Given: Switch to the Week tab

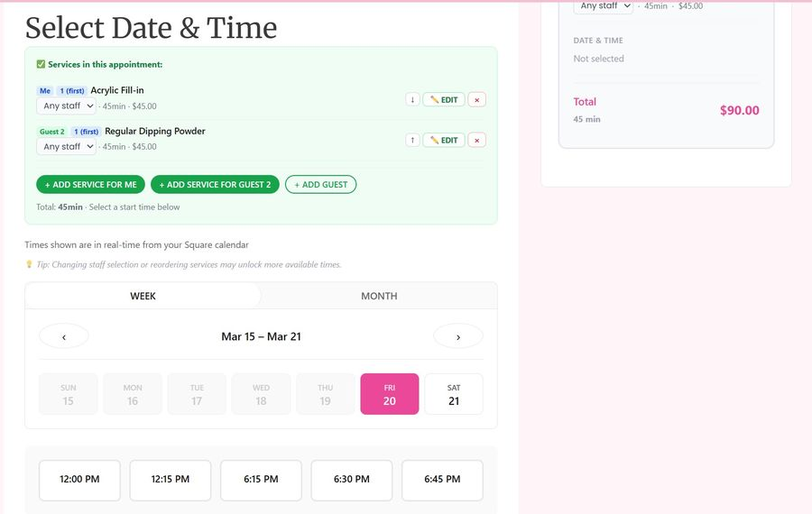Looking at the screenshot, I should coord(143,296).
